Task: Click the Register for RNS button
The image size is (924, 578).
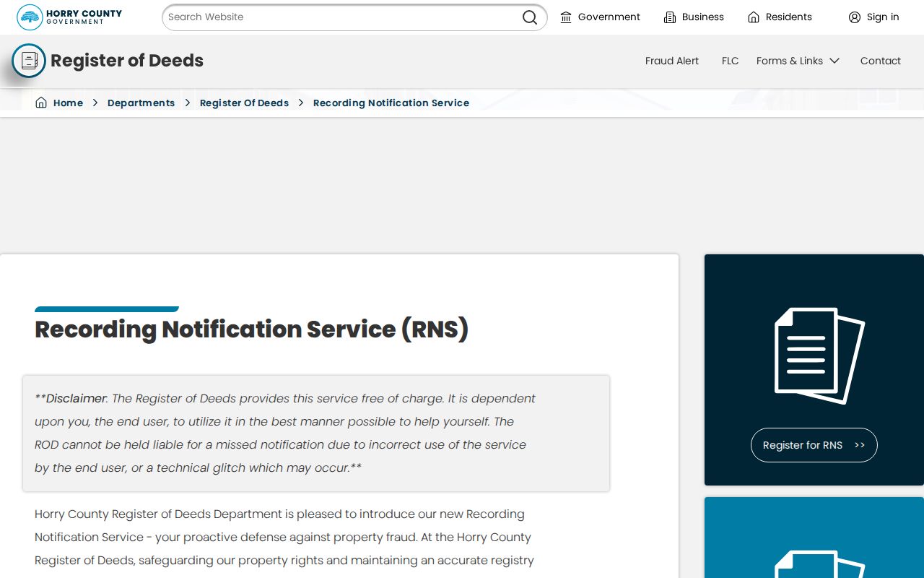Action: (x=814, y=445)
